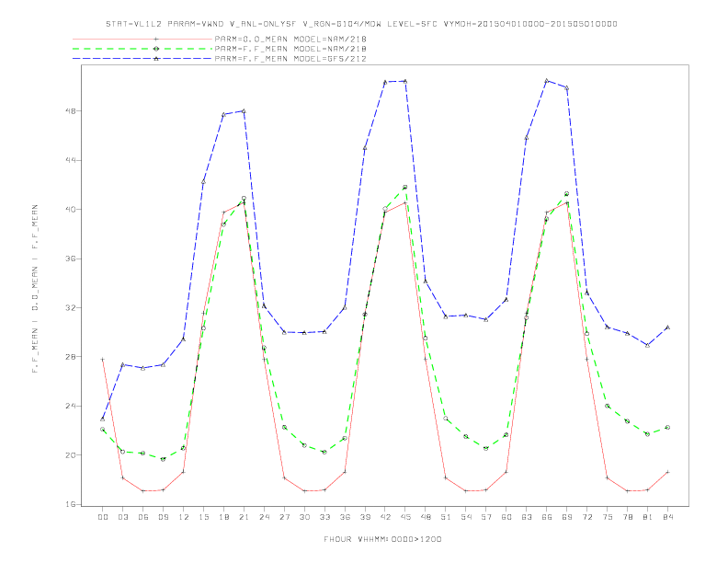Click x-axis tick label 66
This screenshot has width=728, height=563.
coord(547,517)
